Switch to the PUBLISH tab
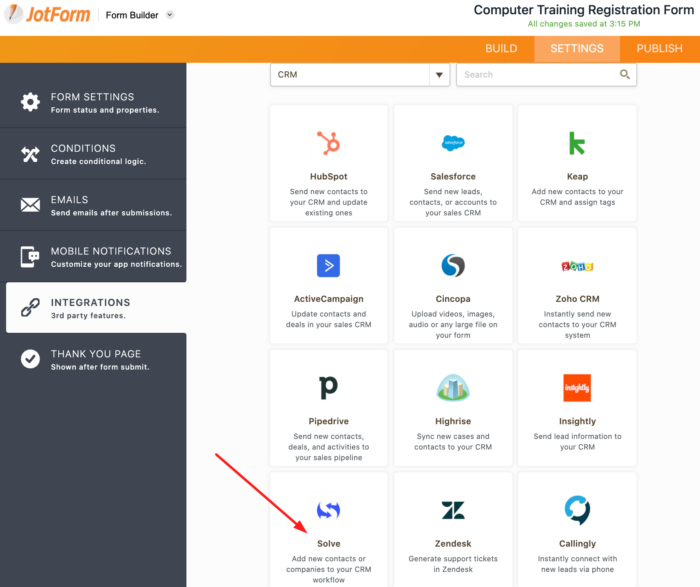700x587 pixels. point(659,49)
